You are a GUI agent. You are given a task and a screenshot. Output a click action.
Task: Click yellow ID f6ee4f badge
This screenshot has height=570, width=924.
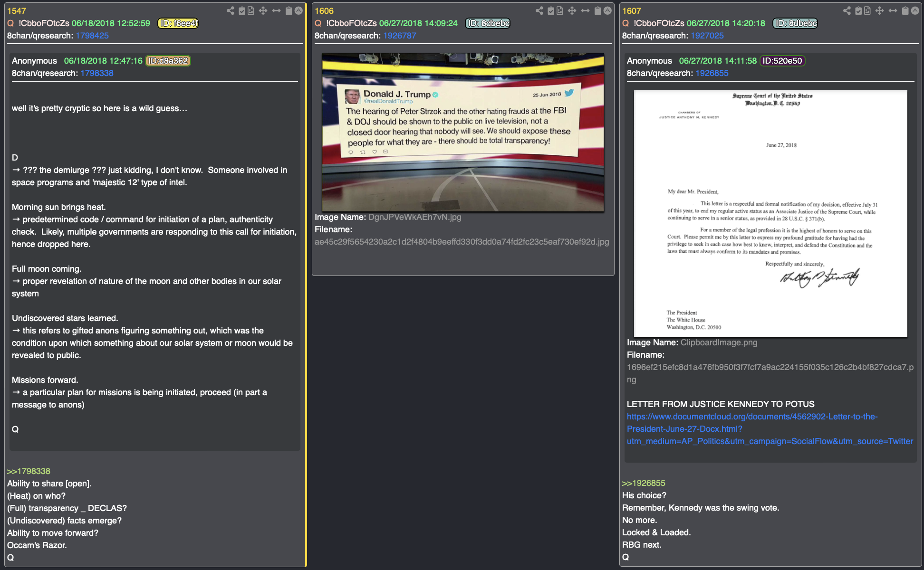click(x=178, y=23)
